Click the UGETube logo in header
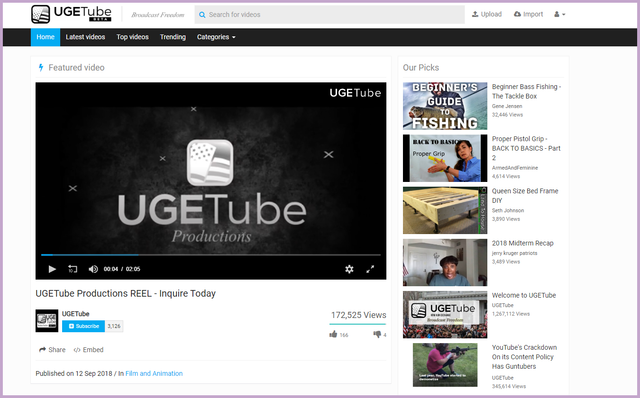 point(71,14)
